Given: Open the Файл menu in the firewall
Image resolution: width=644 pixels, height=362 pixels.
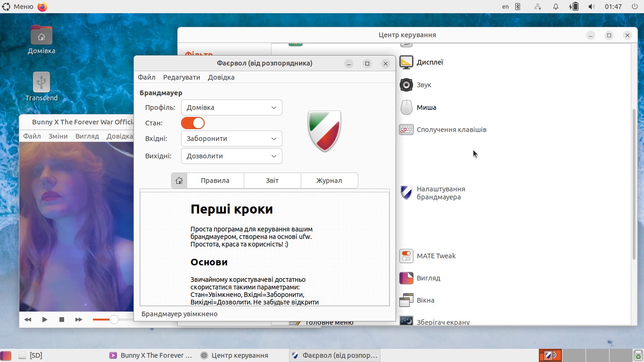Looking at the screenshot, I should (147, 77).
